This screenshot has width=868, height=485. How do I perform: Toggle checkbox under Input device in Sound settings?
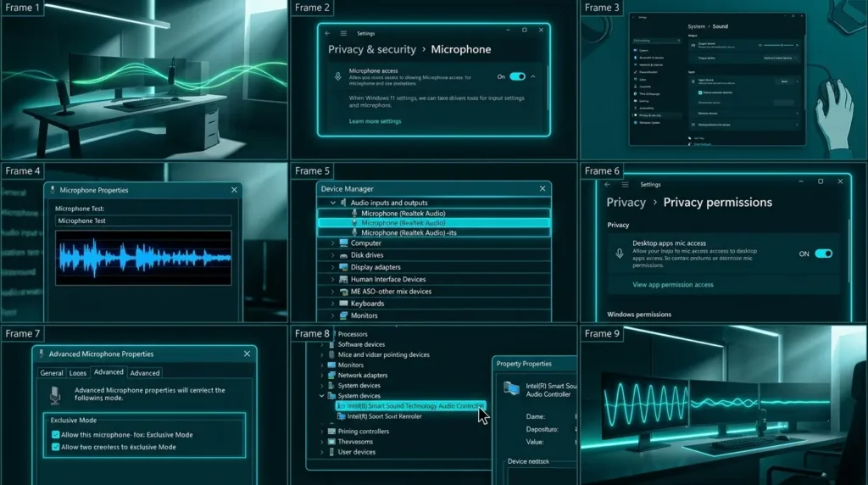click(700, 92)
